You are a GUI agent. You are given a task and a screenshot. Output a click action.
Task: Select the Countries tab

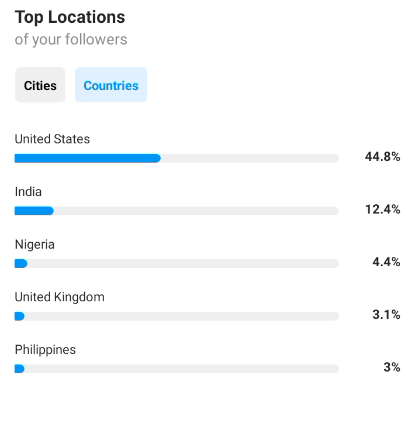111,85
